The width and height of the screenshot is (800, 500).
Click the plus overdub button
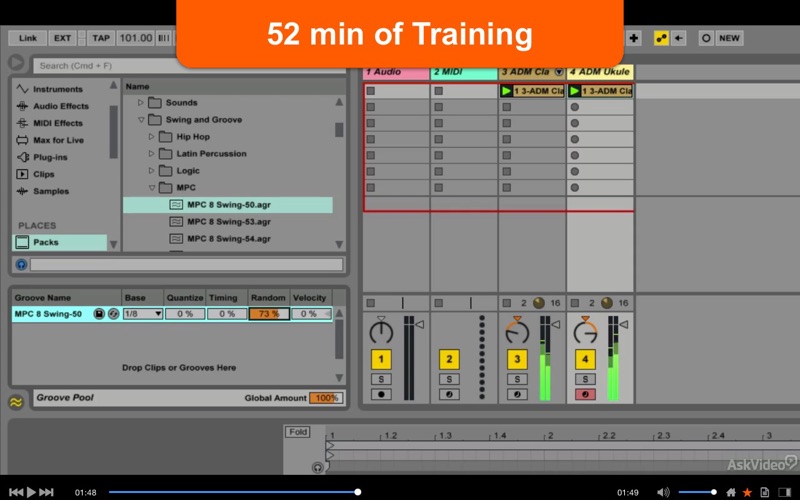634,38
